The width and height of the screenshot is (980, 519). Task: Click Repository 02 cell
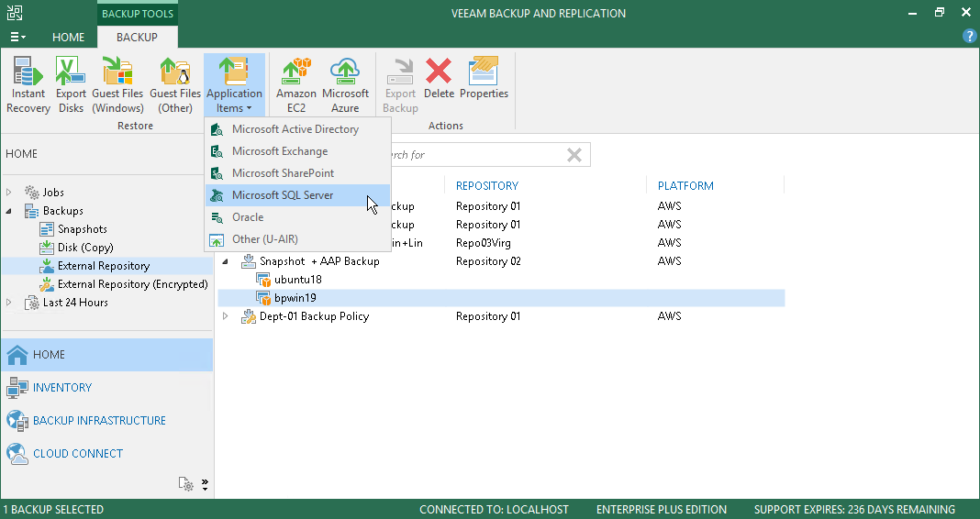coord(488,261)
